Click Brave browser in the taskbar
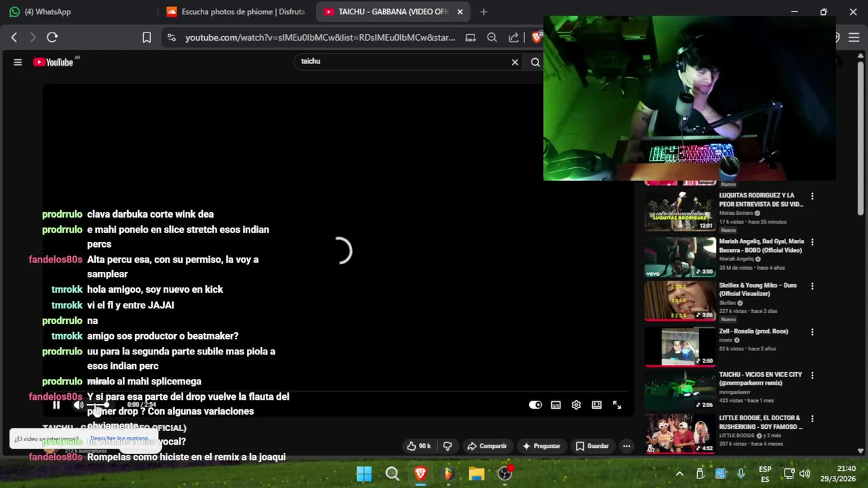868x488 pixels. 420,474
